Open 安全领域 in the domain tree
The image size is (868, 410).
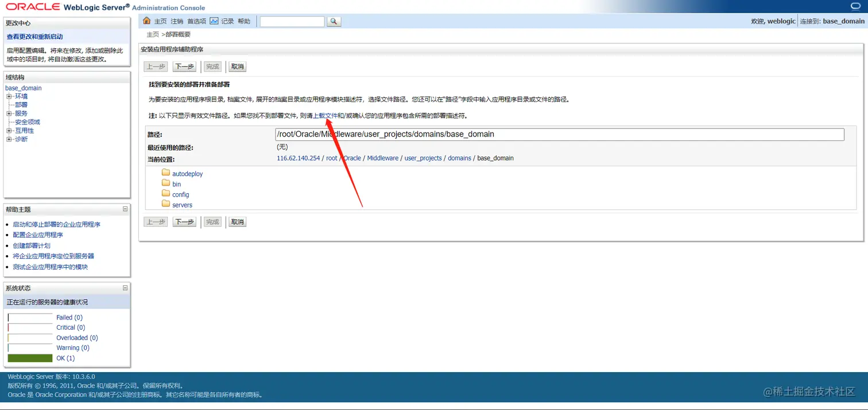pos(28,122)
